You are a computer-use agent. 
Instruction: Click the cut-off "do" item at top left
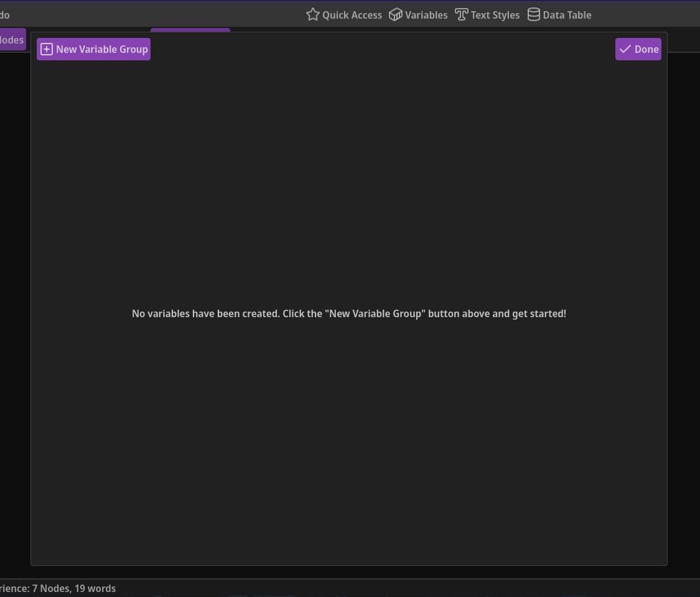pyautogui.click(x=5, y=15)
